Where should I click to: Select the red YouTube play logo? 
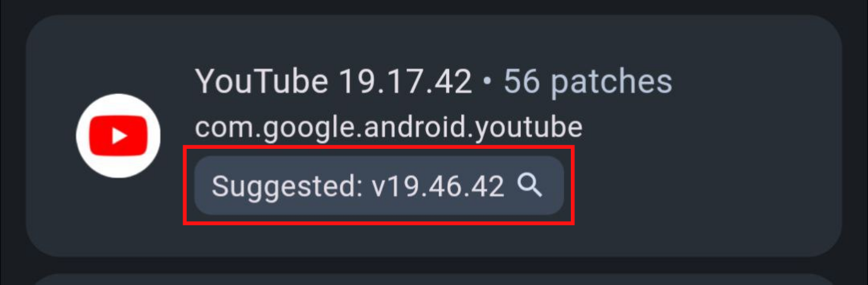118,136
